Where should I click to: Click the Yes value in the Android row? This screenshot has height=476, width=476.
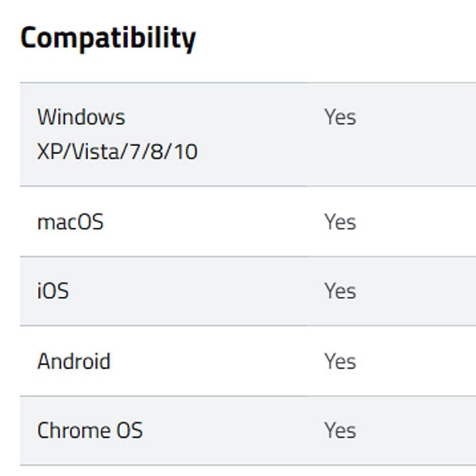coord(340,362)
